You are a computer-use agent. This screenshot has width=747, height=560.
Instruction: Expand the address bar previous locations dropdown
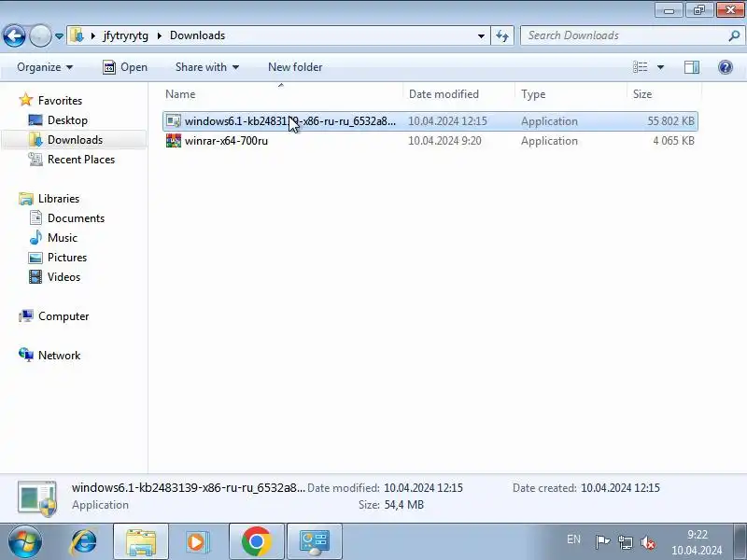[x=481, y=35]
